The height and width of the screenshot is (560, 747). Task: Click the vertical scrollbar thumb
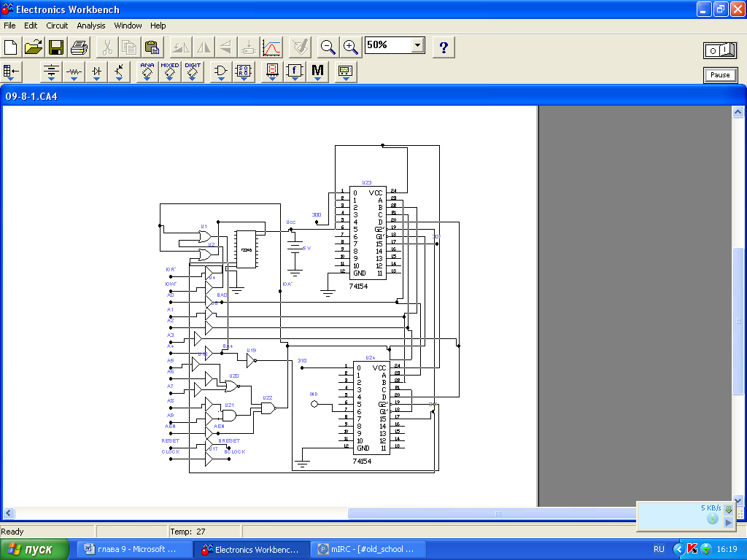pyautogui.click(x=738, y=321)
